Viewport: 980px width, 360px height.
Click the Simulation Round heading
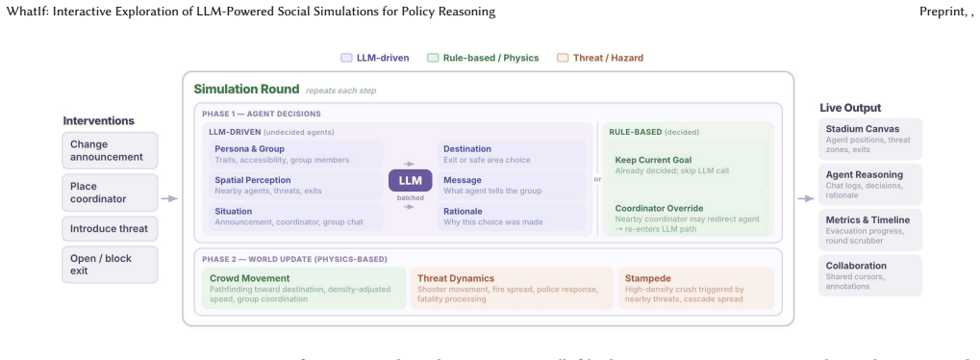tap(246, 89)
